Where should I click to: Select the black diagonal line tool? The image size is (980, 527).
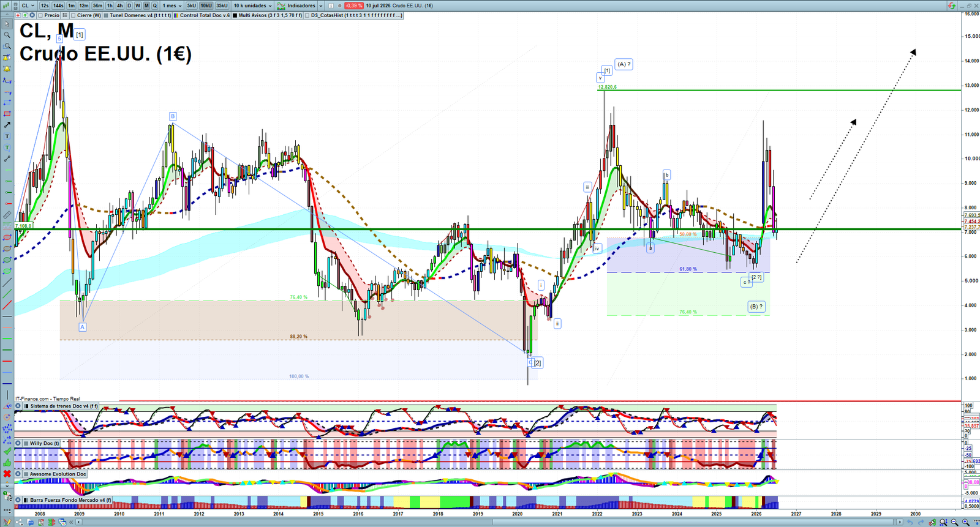pyautogui.click(x=7, y=283)
